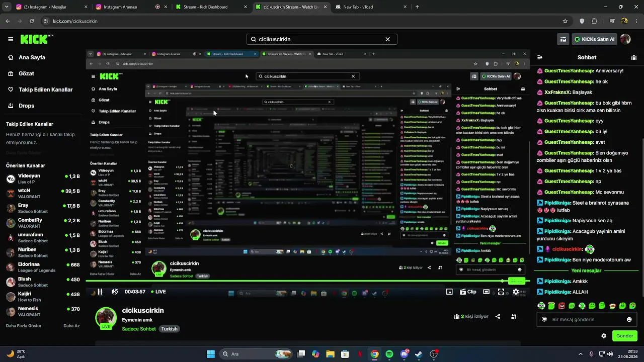Send chat message with Gönder
Viewport: 644px width, 362px height.
[x=625, y=336]
